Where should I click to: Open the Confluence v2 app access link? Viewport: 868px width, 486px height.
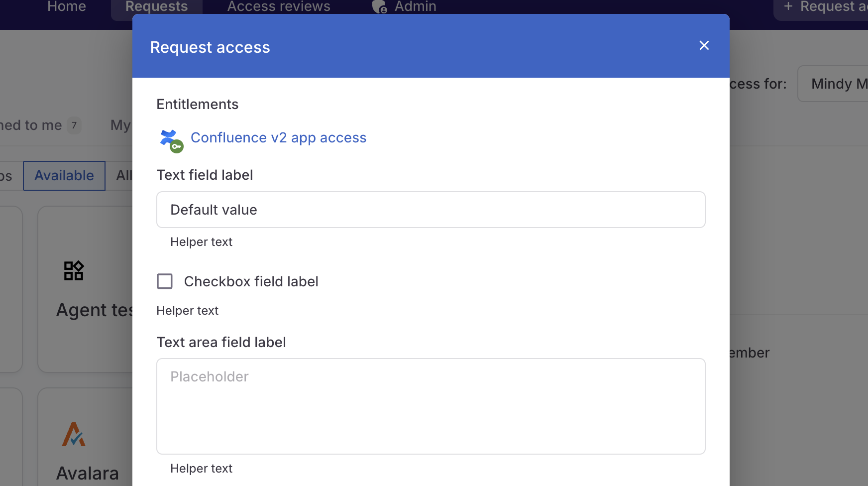coord(278,137)
